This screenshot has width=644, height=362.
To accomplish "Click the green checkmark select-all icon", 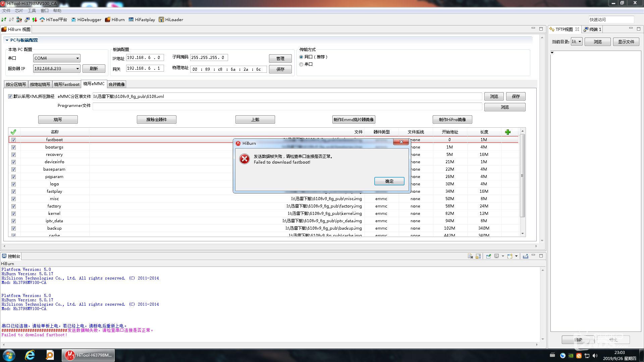I will tap(13, 132).
